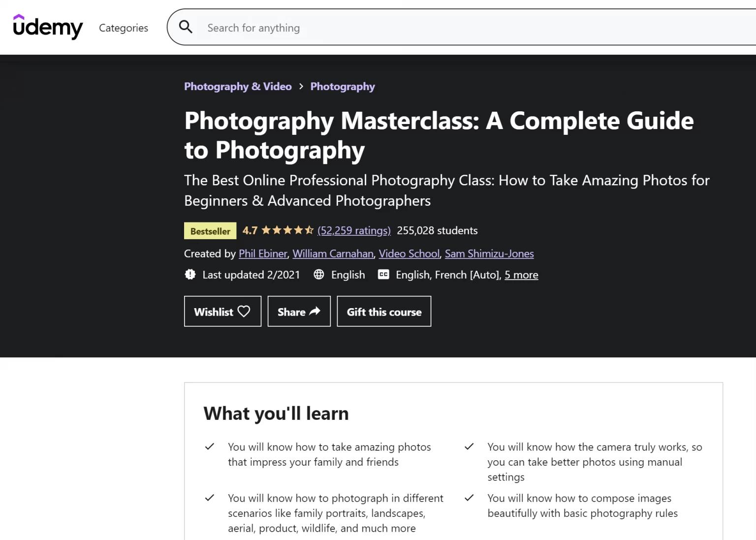Viewport: 756px width, 540px height.
Task: Open William Carnahan's instructor page
Action: coord(333,254)
